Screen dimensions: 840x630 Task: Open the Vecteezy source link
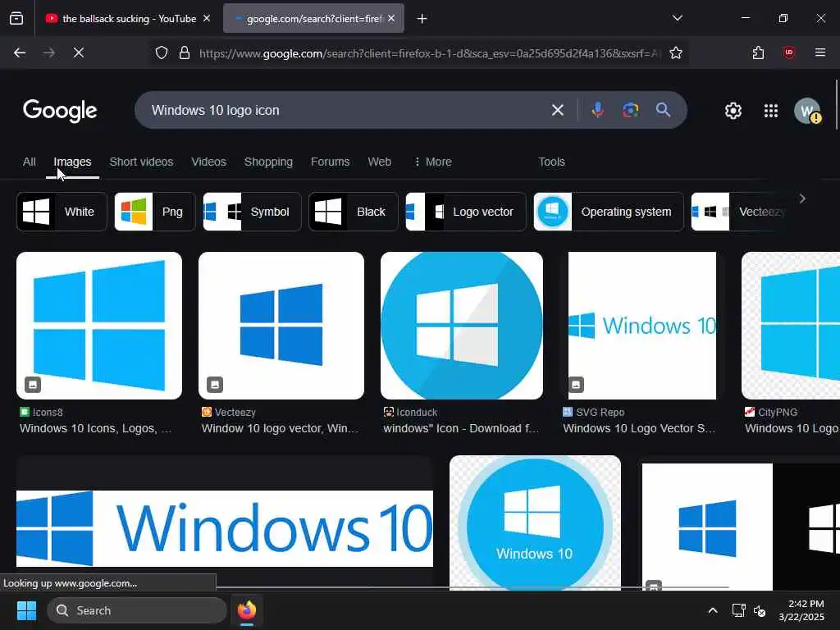229,412
